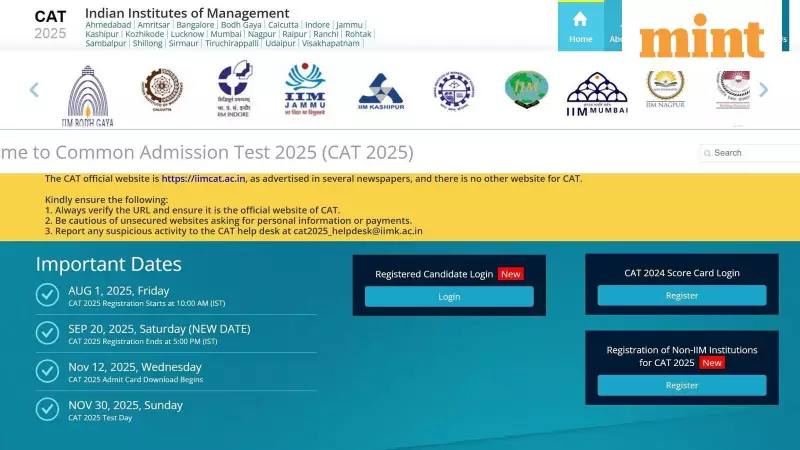This screenshot has width=800, height=450.
Task: Select the Bodh Gaya text link
Action: [241, 24]
